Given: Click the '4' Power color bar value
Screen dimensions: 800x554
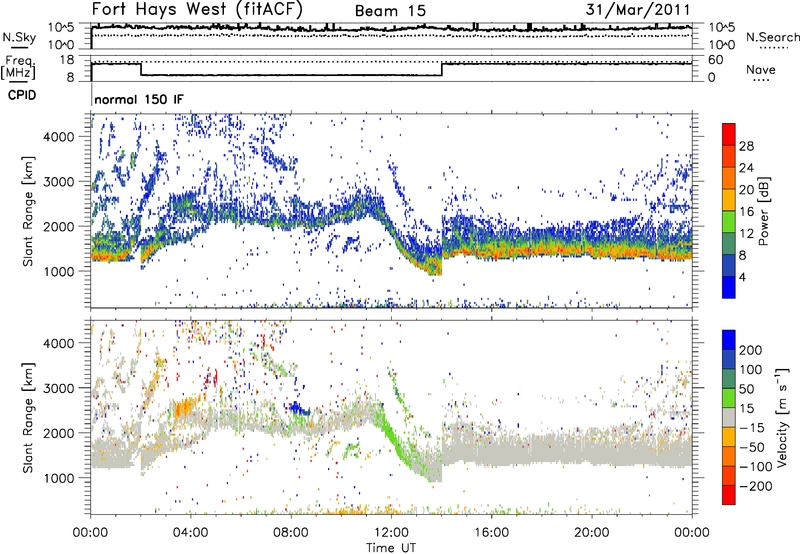Looking at the screenshot, I should pyautogui.click(x=742, y=277).
